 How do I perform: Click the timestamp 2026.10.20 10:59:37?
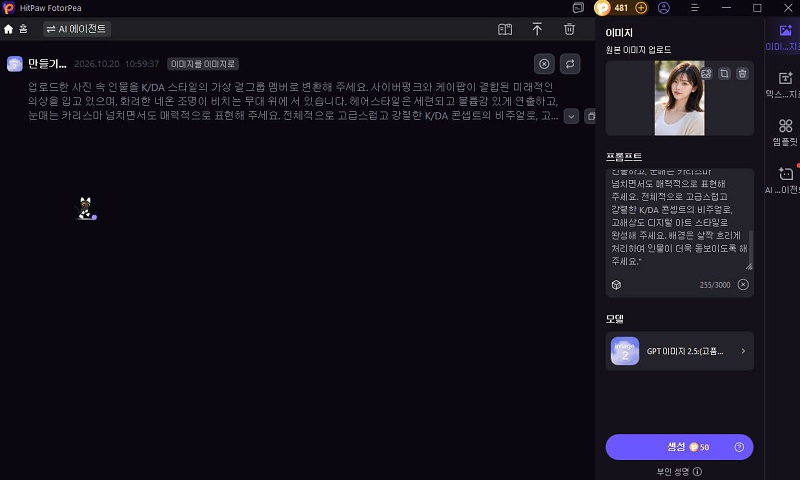[x=117, y=64]
